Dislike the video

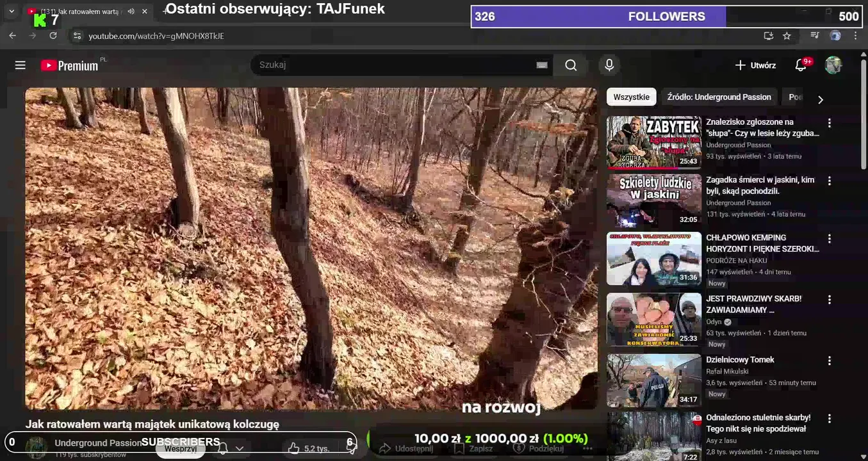click(x=351, y=448)
